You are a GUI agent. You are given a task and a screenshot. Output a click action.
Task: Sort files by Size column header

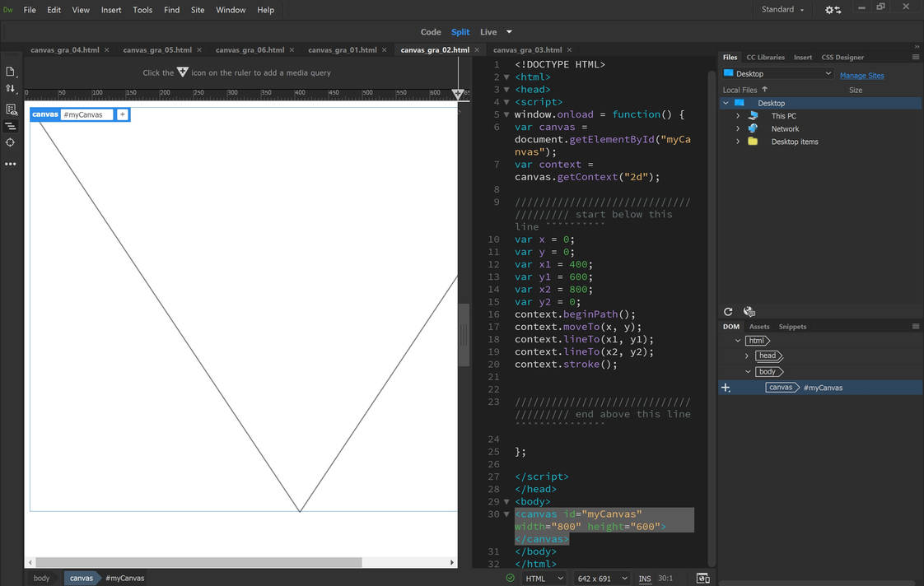tap(856, 90)
